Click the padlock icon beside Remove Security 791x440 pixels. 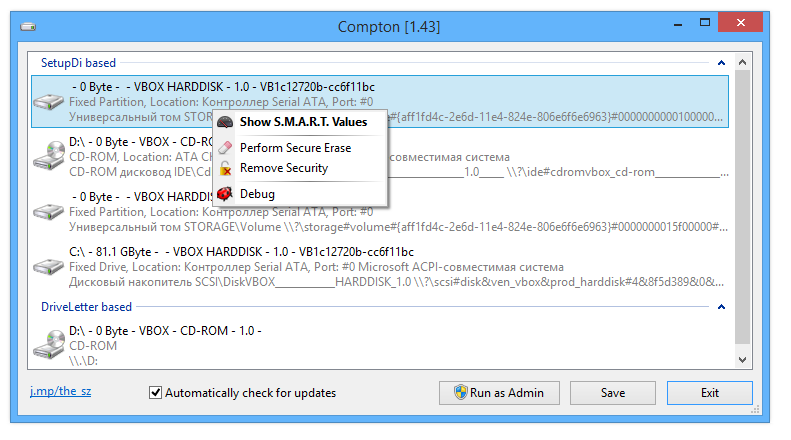(x=225, y=169)
